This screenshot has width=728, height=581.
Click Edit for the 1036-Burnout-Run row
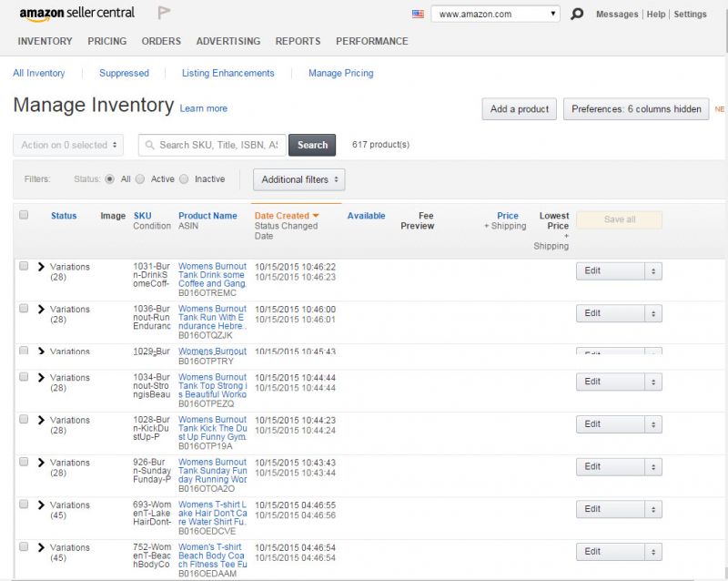[611, 314]
